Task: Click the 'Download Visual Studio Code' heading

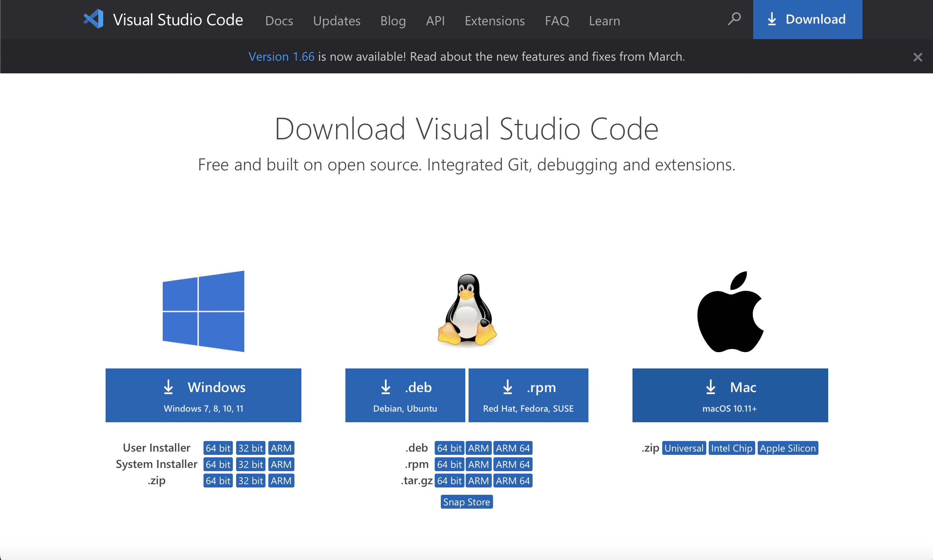Action: click(466, 129)
